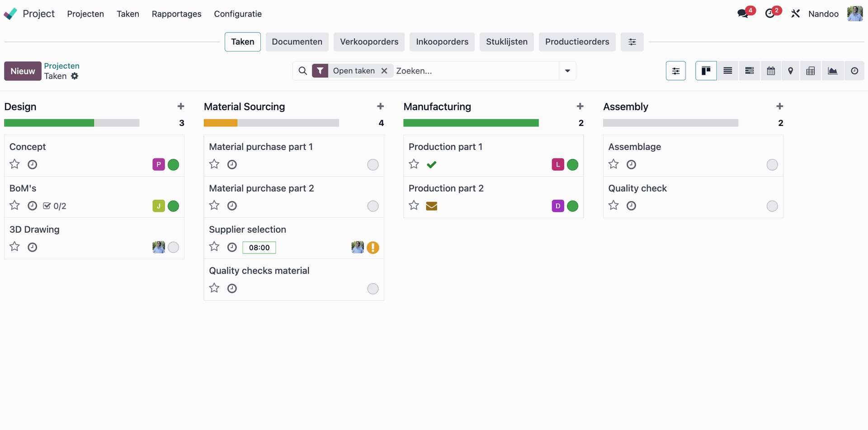The height and width of the screenshot is (430, 868).
Task: Open the activities clock with 2 notifications
Action: (771, 13)
